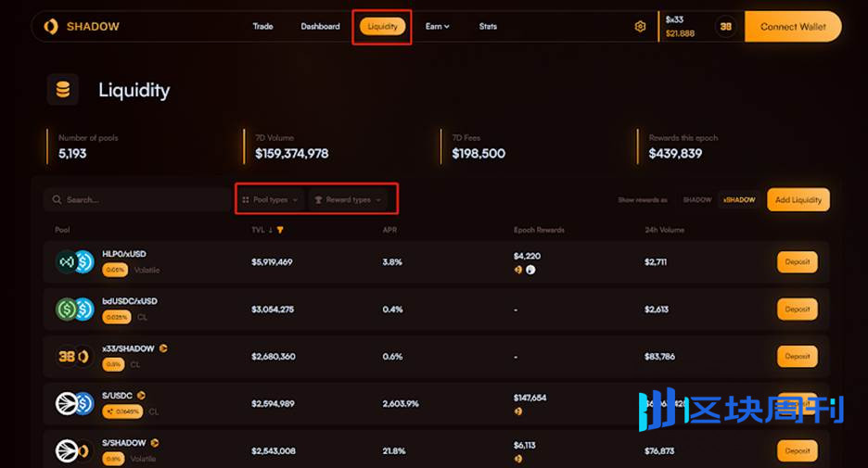Click the x33/SHADOW pool token icons
Screen dimensions: 868x468
[x=74, y=356]
